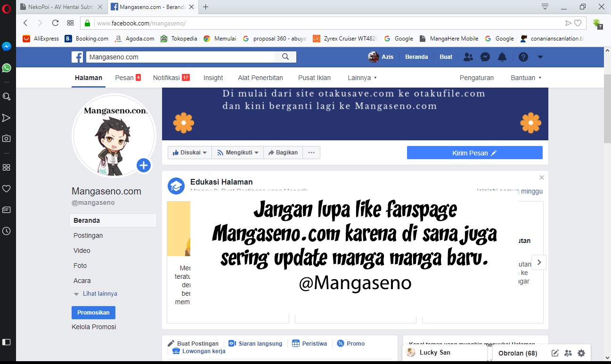Start a new chat with the compose icon

click(x=554, y=352)
